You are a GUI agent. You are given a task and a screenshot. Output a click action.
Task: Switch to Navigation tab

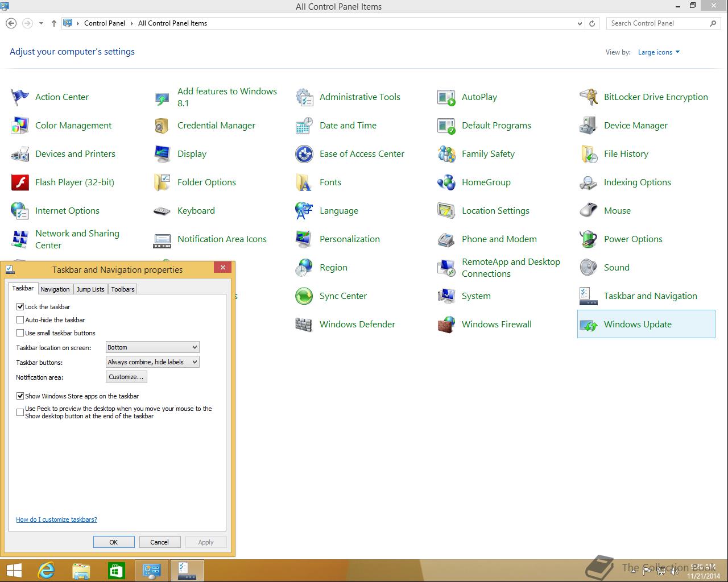coord(55,289)
